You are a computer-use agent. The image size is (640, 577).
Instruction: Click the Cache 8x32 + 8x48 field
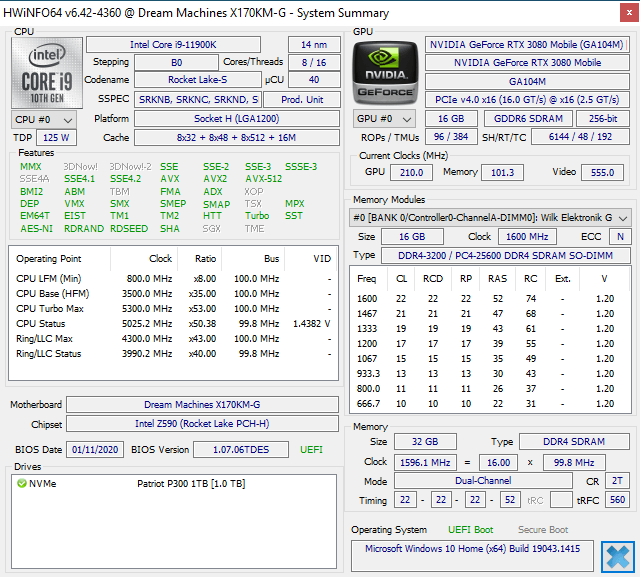pyautogui.click(x=237, y=138)
